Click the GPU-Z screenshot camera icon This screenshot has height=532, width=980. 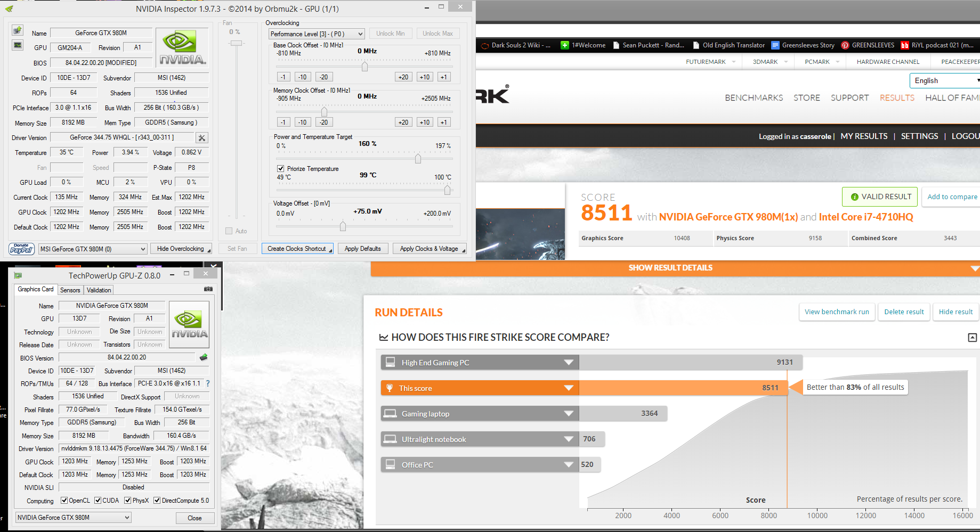(x=208, y=289)
